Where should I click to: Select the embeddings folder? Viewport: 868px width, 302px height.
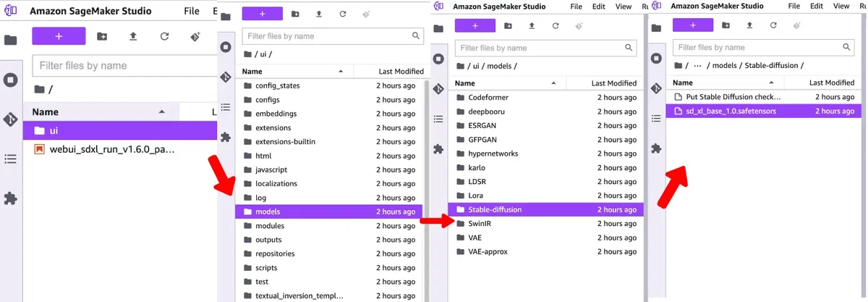[x=330, y=114]
